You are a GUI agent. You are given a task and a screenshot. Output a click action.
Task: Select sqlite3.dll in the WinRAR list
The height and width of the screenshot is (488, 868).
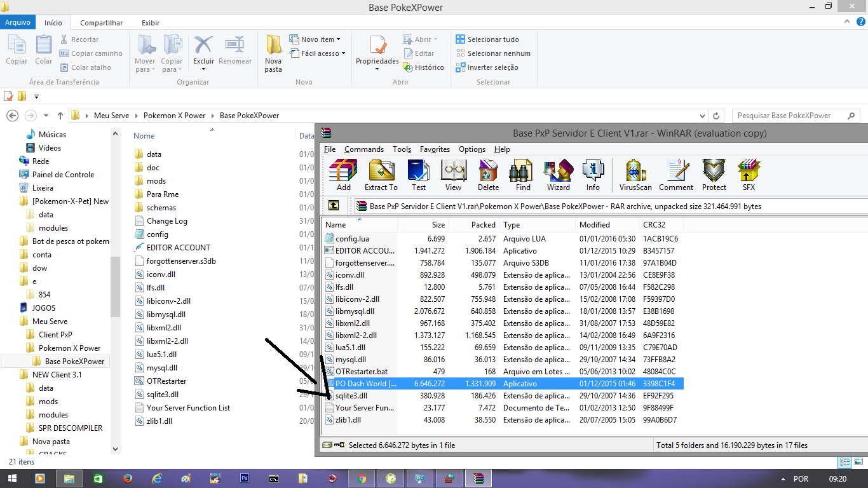click(x=351, y=396)
